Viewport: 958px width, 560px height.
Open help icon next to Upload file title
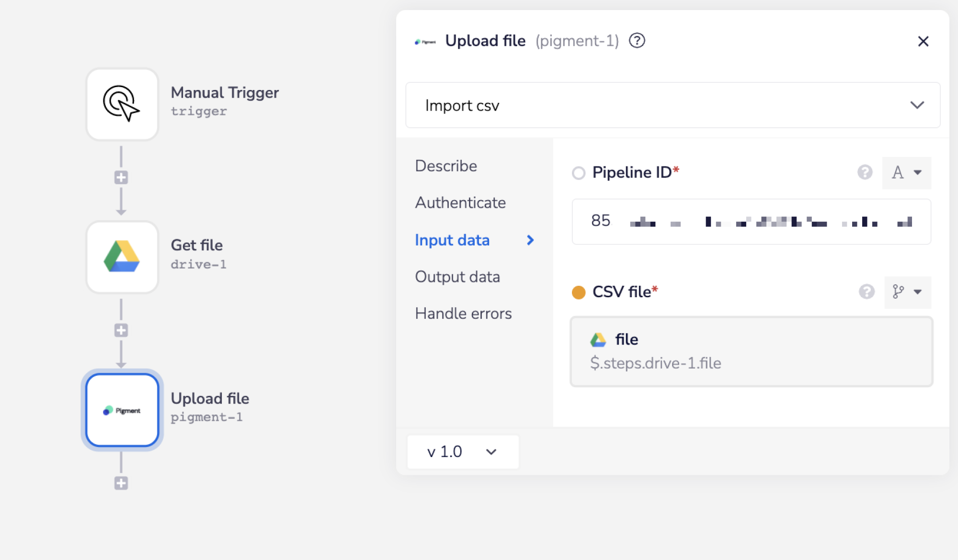pos(637,41)
